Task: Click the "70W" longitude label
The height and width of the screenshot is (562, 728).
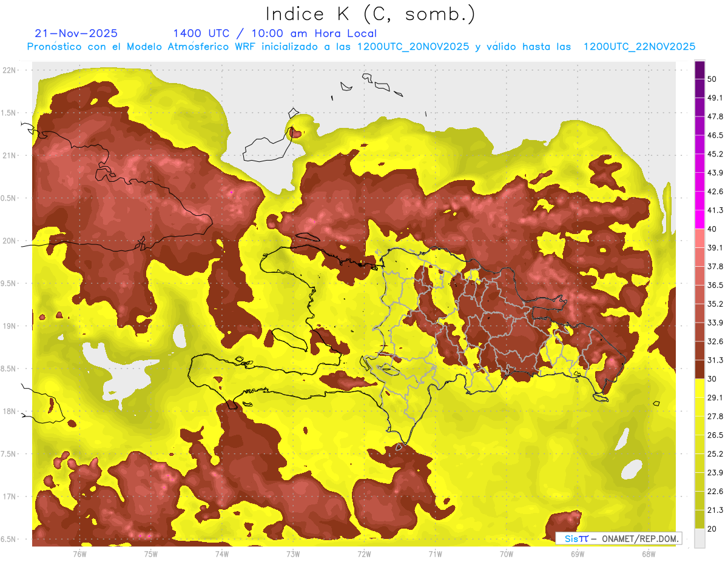Action: (507, 554)
